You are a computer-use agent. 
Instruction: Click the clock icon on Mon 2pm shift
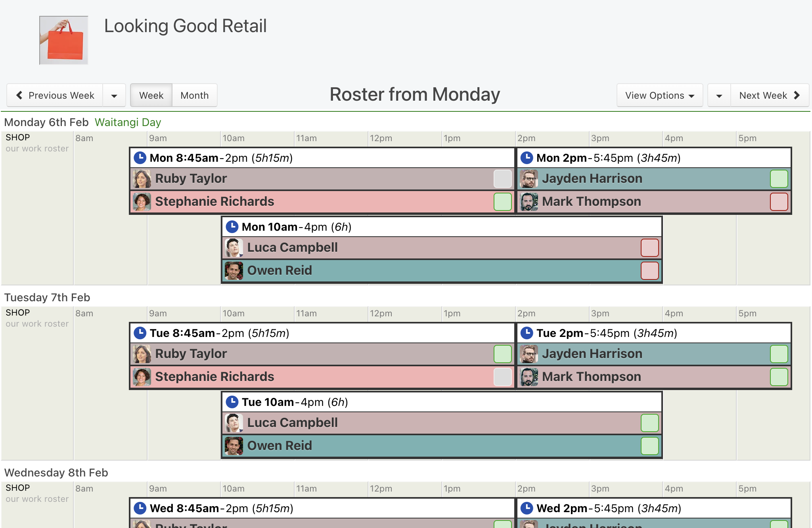[x=527, y=158]
